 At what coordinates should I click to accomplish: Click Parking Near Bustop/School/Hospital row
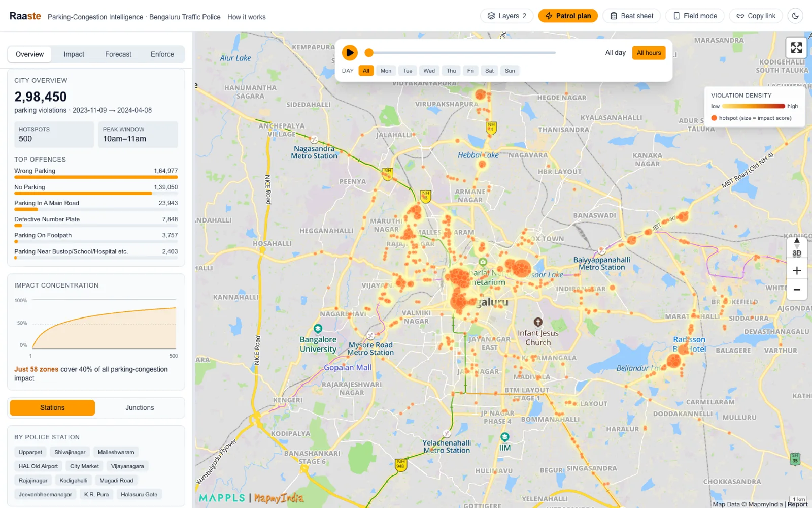pos(96,253)
